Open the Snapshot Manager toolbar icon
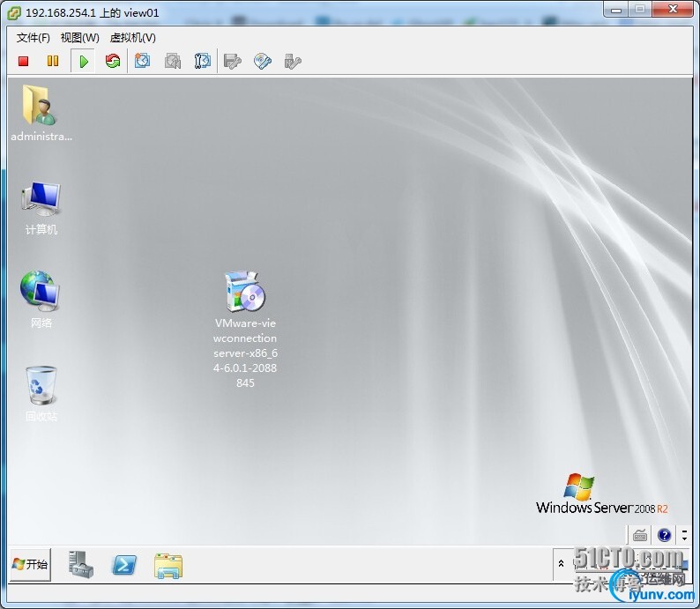The image size is (700, 609). [203, 61]
